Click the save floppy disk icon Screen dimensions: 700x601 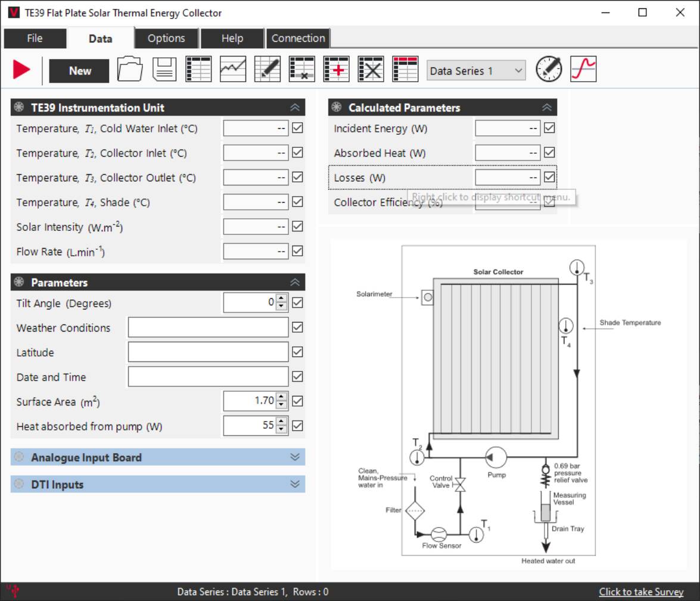coord(164,70)
